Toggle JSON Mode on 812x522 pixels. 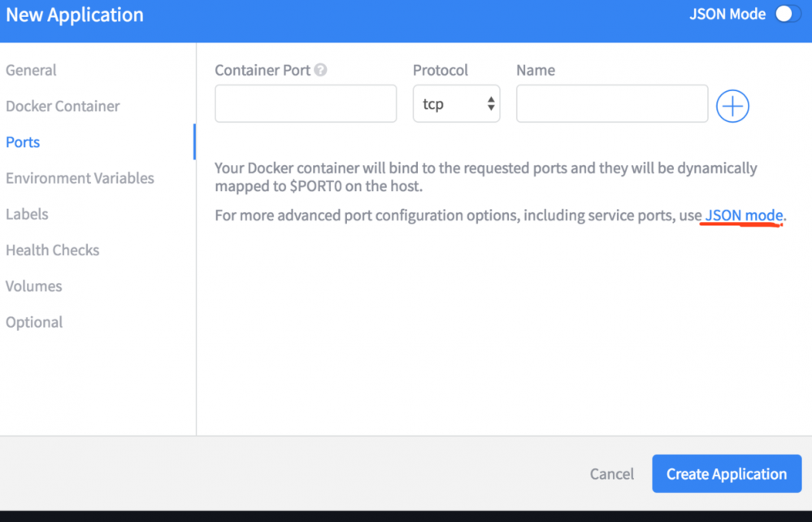pos(788,14)
